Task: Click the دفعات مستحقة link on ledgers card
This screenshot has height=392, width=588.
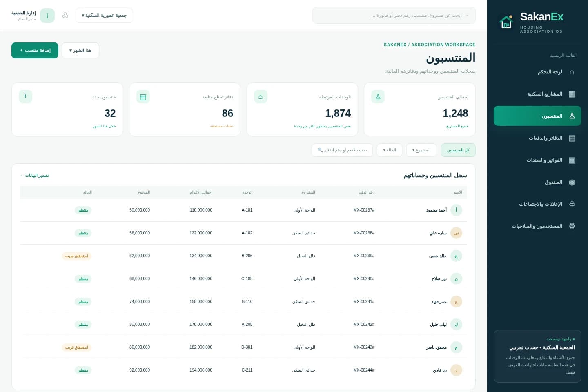Action: [222, 126]
